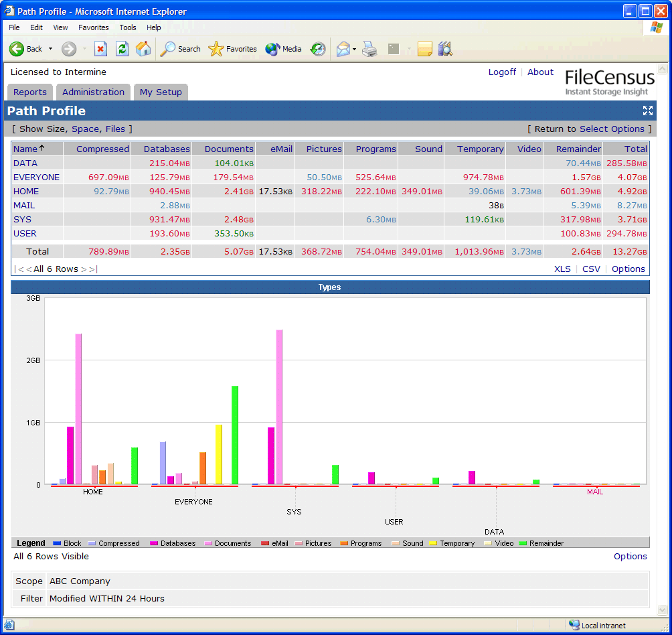Sort table by Name column header

click(x=25, y=149)
